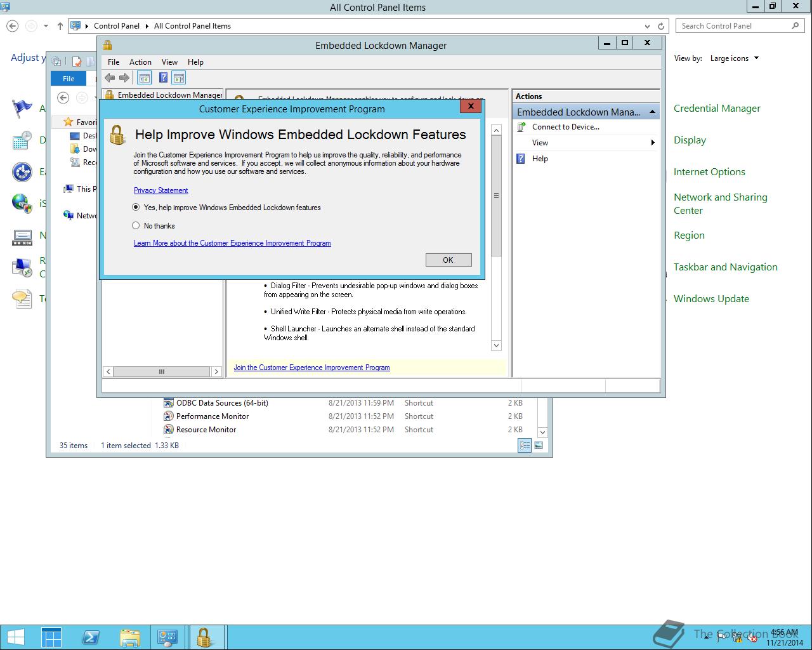812x650 pixels.
Task: Open the View by Large icons dropdown
Action: [734, 58]
